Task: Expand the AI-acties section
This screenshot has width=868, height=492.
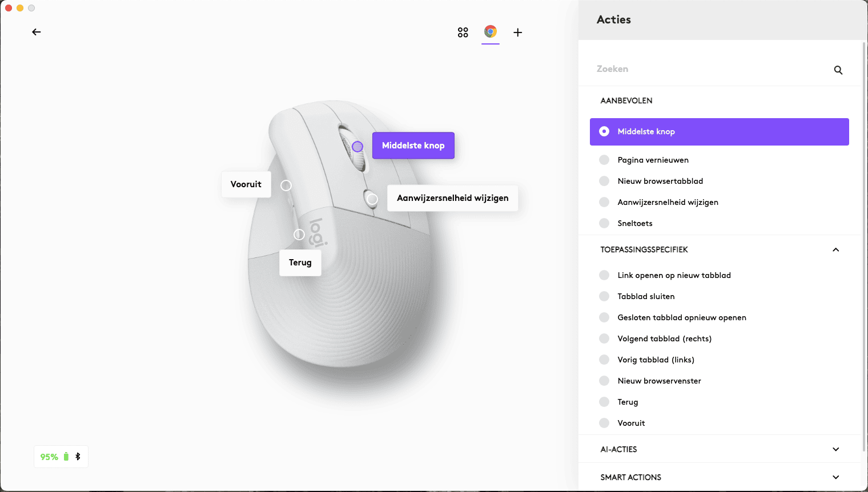Action: 835,449
